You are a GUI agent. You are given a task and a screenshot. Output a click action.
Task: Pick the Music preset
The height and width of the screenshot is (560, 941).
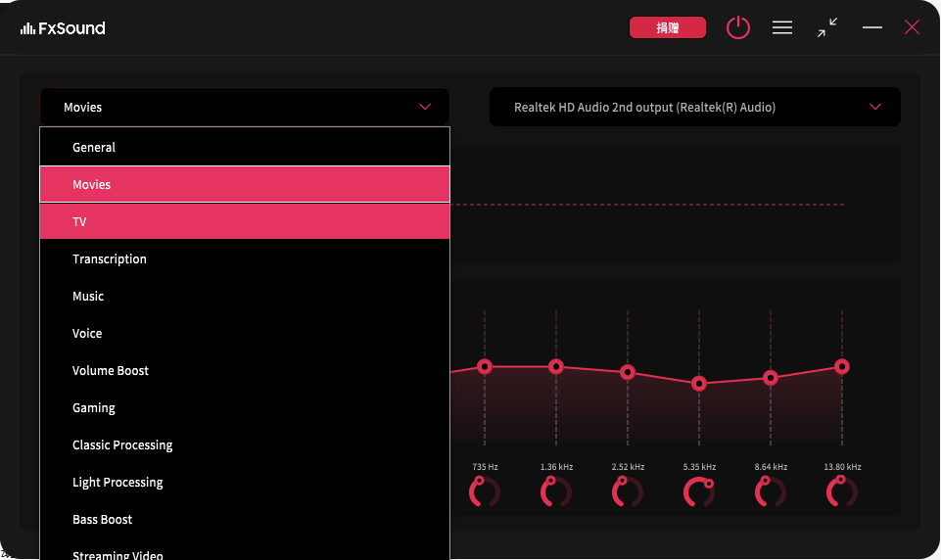(x=244, y=296)
